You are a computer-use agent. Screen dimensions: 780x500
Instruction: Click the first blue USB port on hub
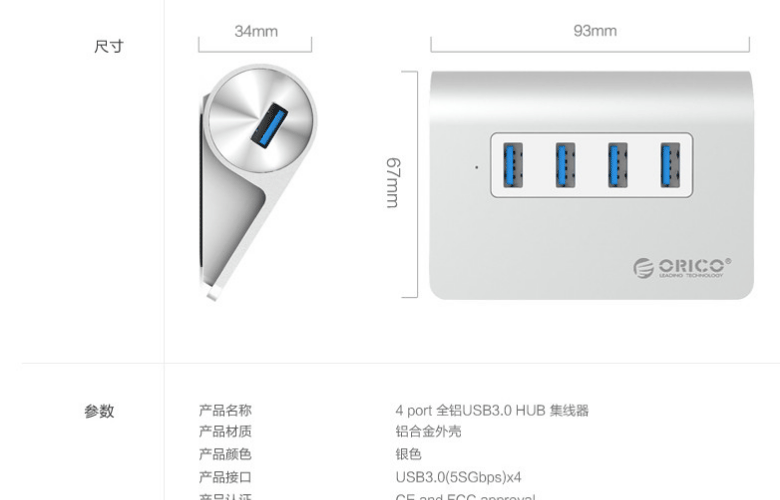click(513, 165)
